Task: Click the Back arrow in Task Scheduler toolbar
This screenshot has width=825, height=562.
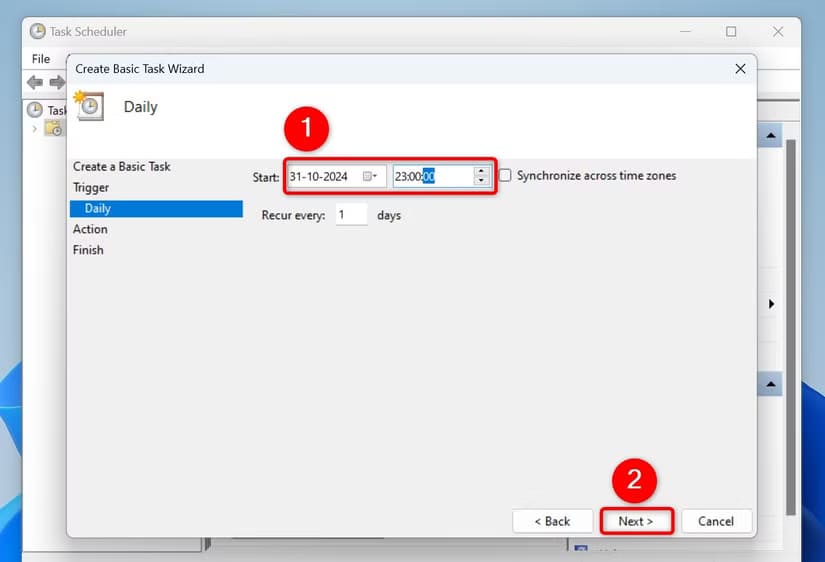Action: tap(35, 82)
